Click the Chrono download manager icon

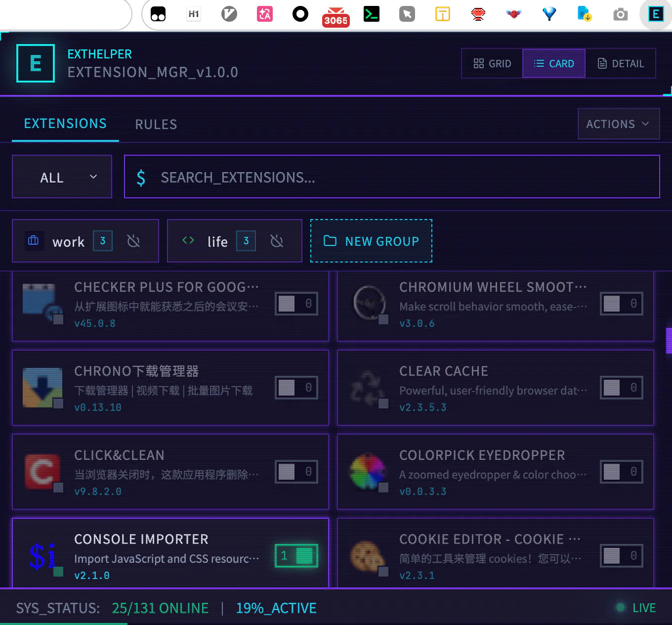click(42, 388)
